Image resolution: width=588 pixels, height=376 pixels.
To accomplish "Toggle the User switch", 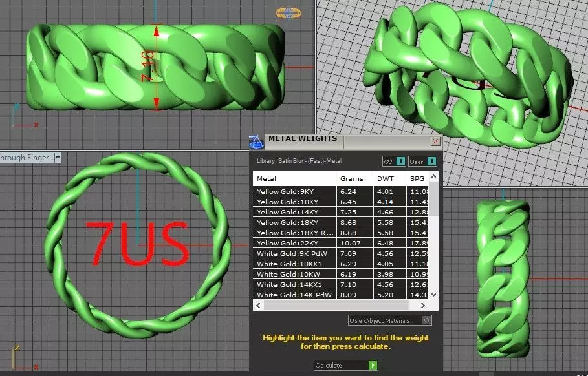I will 422,162.
